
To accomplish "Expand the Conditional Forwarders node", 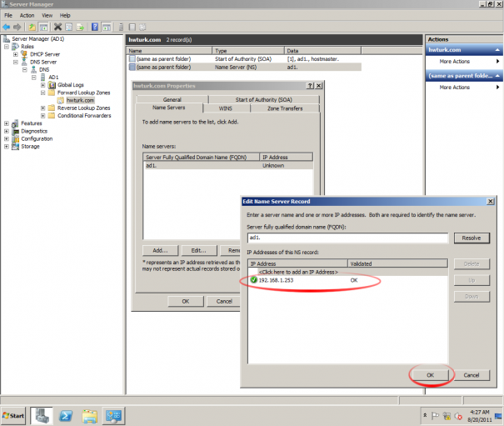I will (42, 116).
